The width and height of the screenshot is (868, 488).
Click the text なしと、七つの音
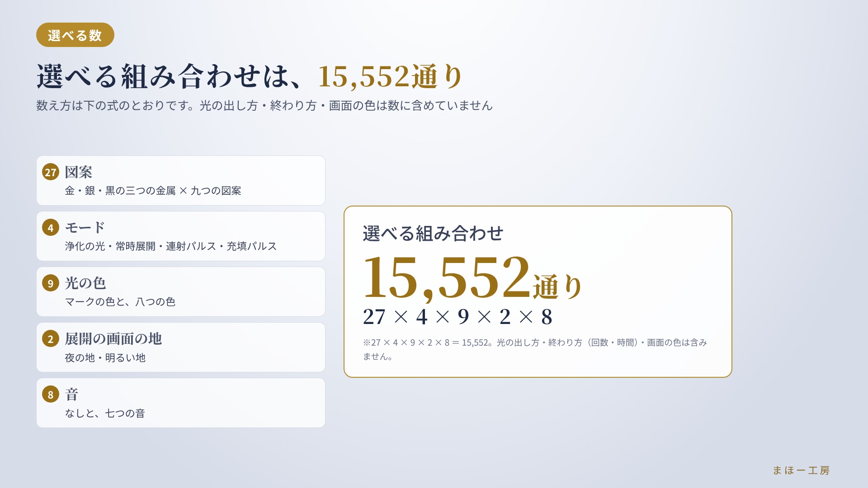tap(105, 413)
